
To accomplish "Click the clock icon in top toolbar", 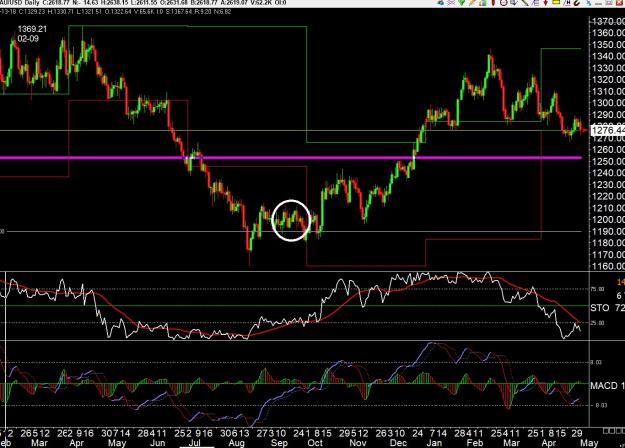I will (504, 2).
